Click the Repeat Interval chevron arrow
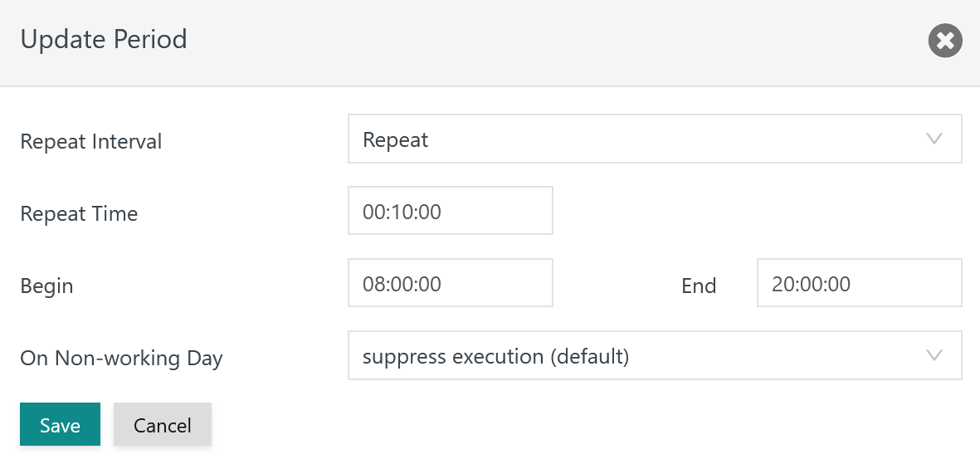 [934, 139]
